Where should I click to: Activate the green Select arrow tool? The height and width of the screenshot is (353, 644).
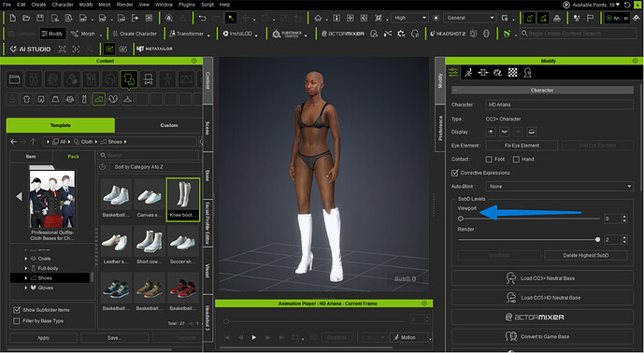[231, 18]
